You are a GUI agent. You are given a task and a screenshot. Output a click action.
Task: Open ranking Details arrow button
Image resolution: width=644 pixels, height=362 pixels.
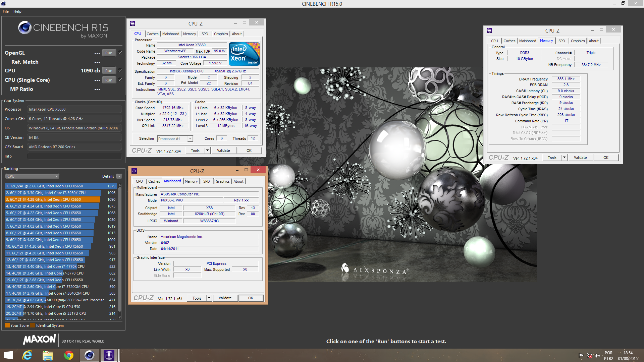pos(119,176)
